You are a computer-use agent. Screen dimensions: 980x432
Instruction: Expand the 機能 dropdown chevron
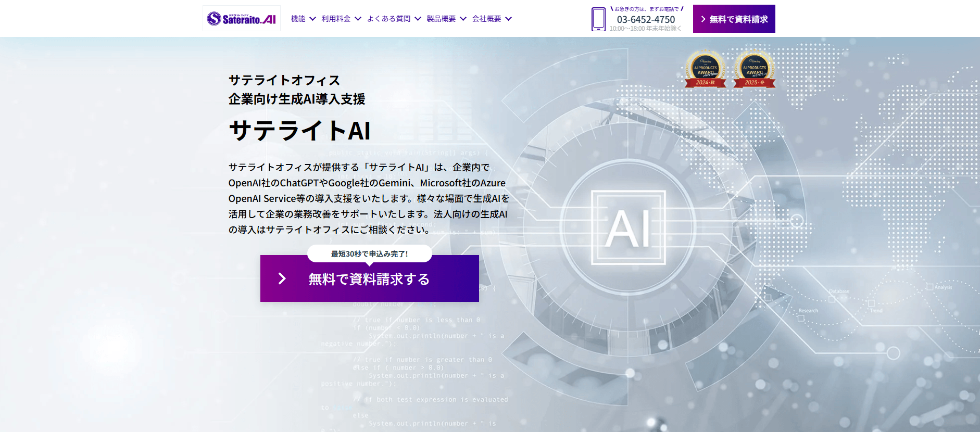pyautogui.click(x=312, y=19)
